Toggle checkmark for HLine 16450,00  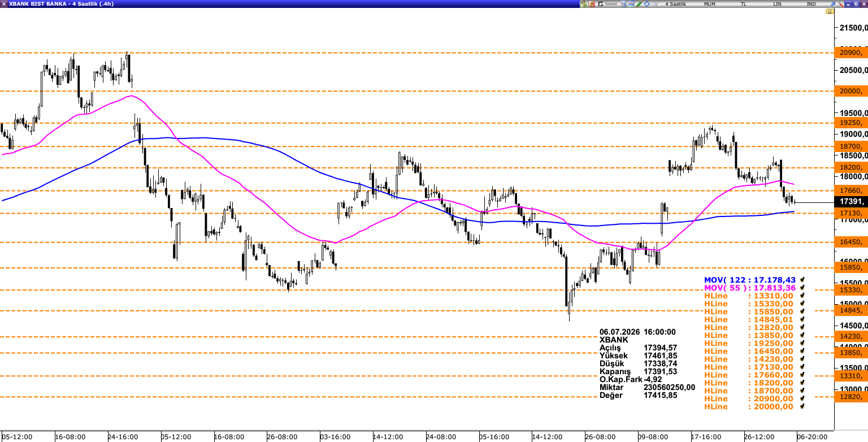802,351
